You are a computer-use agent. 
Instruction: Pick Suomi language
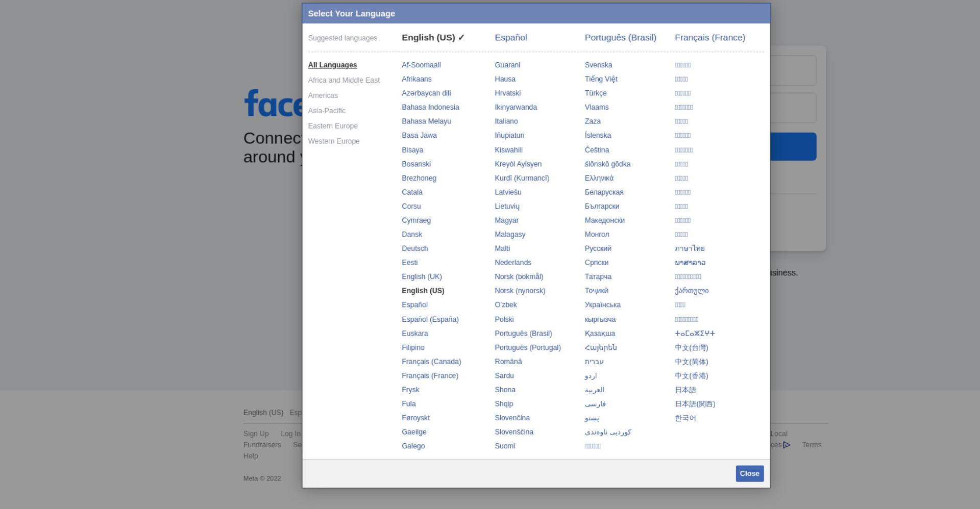505,446
